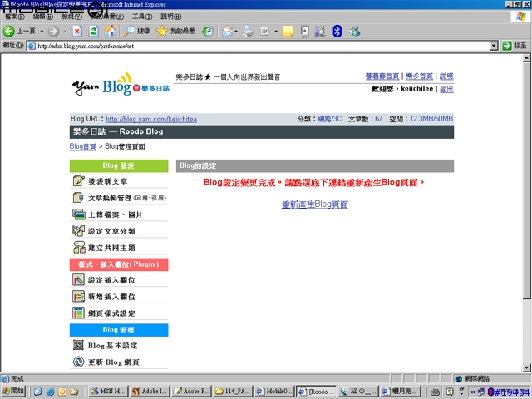532x399 pixels.
Task: Click the 說明 link in page header
Action: pos(446,76)
